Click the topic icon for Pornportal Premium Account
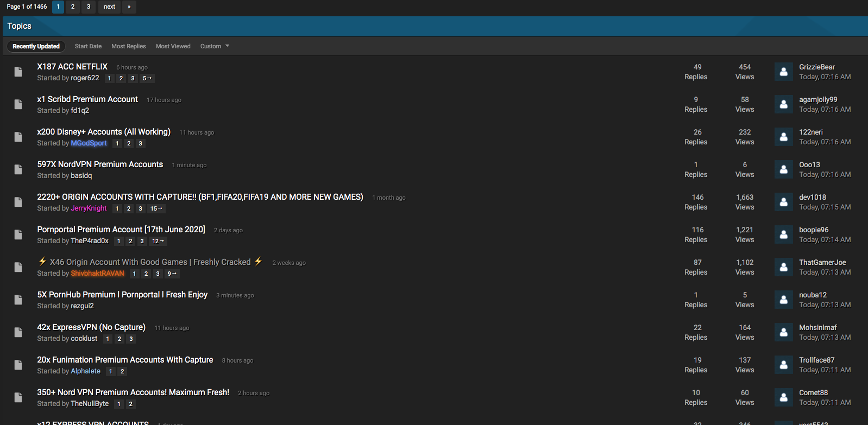The height and width of the screenshot is (425, 868). 18,234
